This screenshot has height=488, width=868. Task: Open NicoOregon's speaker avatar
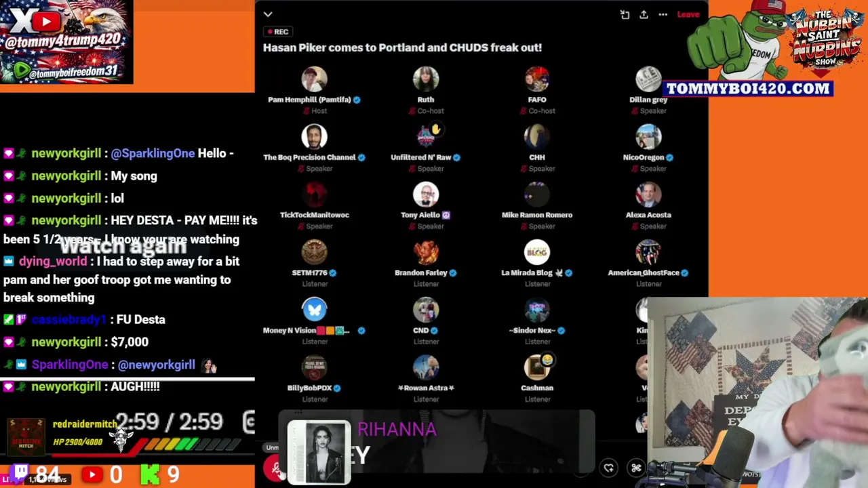coord(648,137)
